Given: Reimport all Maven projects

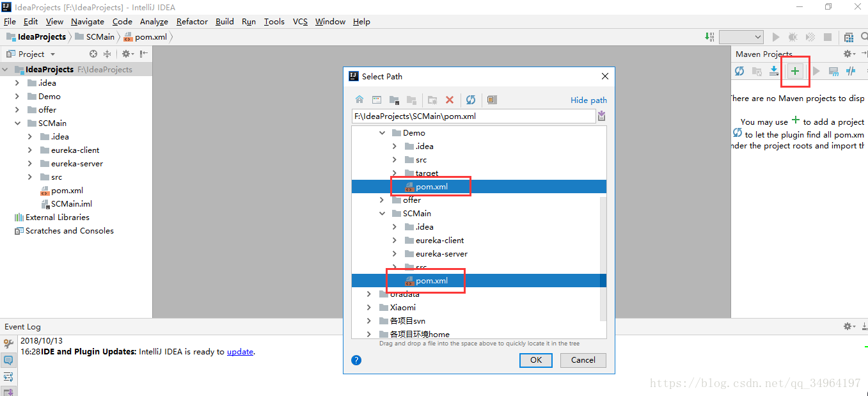Looking at the screenshot, I should [739, 71].
